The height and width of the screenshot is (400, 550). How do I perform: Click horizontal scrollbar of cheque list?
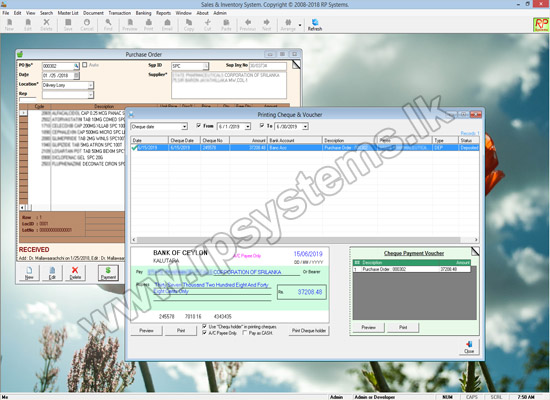(x=304, y=240)
